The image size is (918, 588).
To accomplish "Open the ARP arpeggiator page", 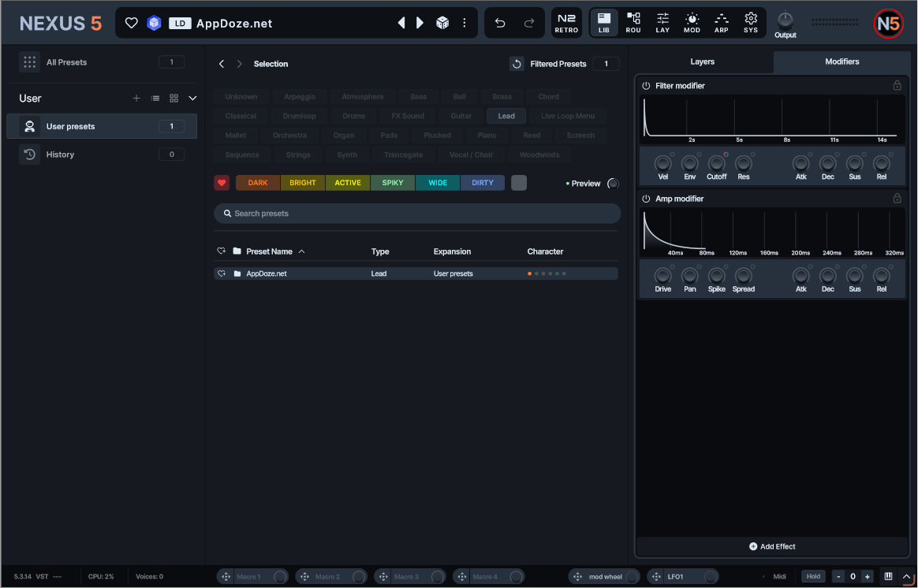I will (721, 23).
